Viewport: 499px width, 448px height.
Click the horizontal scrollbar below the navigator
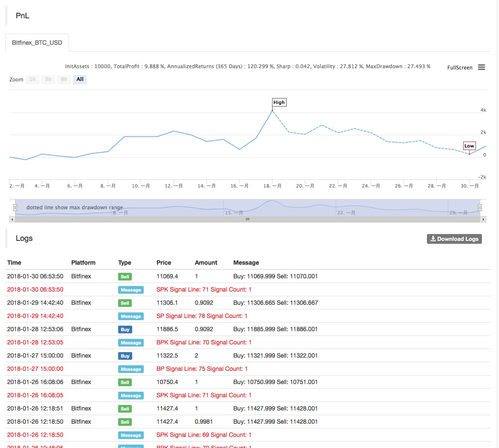247,219
